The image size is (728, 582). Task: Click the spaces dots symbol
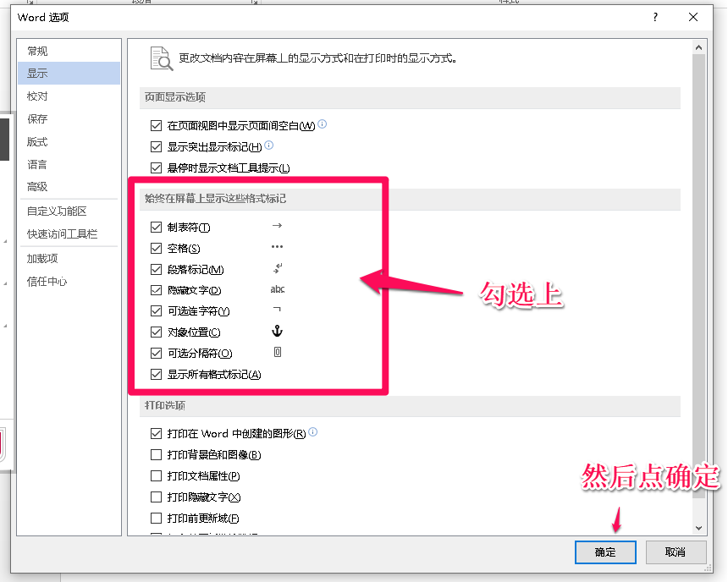tap(277, 247)
